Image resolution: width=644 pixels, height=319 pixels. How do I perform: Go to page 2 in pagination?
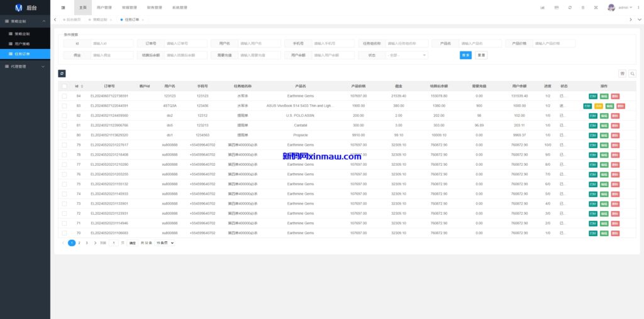tap(79, 242)
